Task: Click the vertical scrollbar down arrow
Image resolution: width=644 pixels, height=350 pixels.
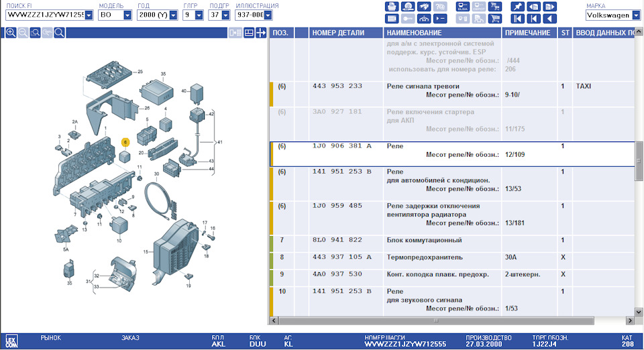Action: 639,312
